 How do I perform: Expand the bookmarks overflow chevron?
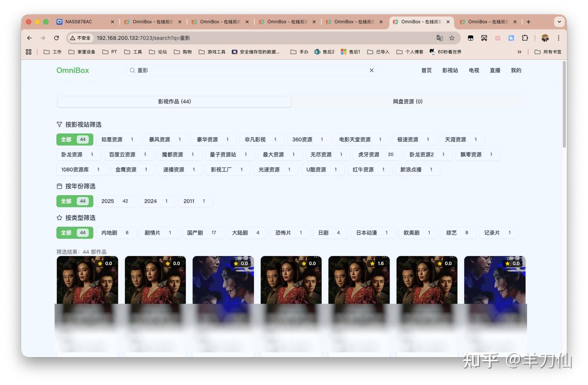(519, 52)
